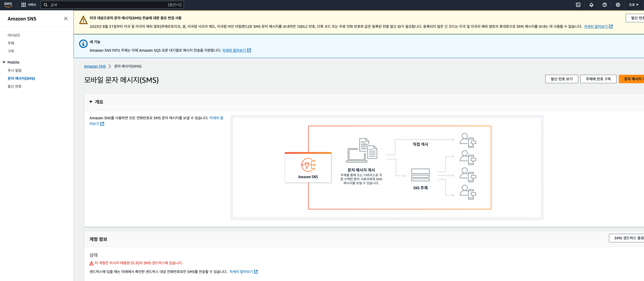644x281 pixels.
Task: Open the help question mark icon
Action: [x=605, y=5]
